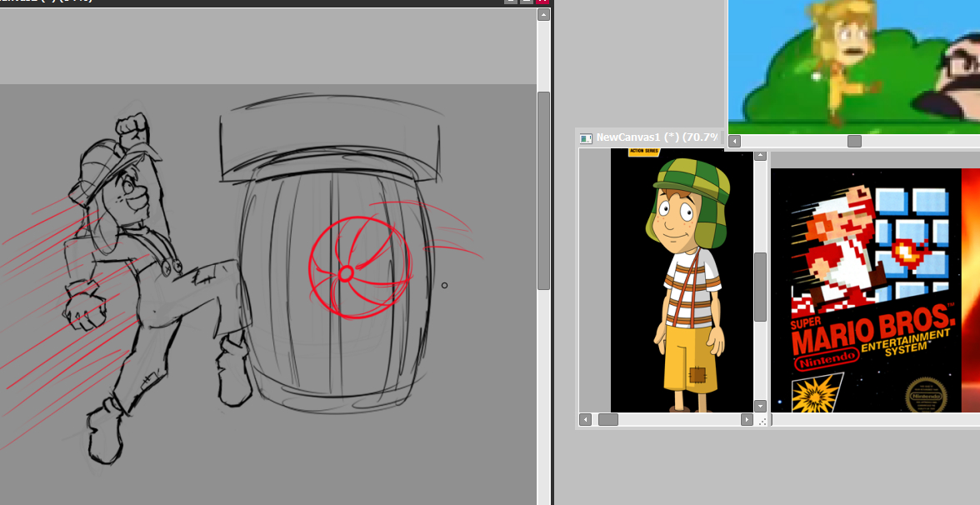Viewport: 980px width, 505px height.
Task: Click the NewCanvas1 scroll-left arrow
Action: (x=585, y=419)
